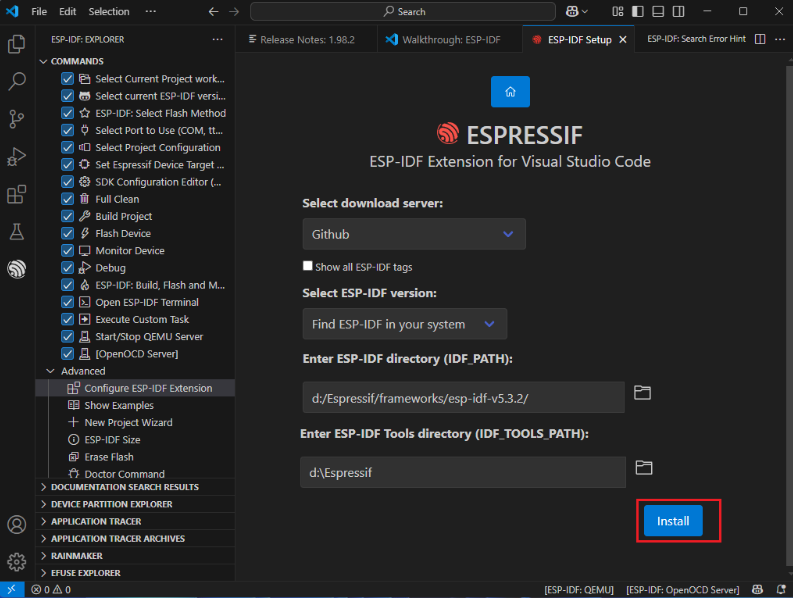This screenshot has height=599, width=793.
Task: Click Copilot status bar icon
Action: pos(757,589)
